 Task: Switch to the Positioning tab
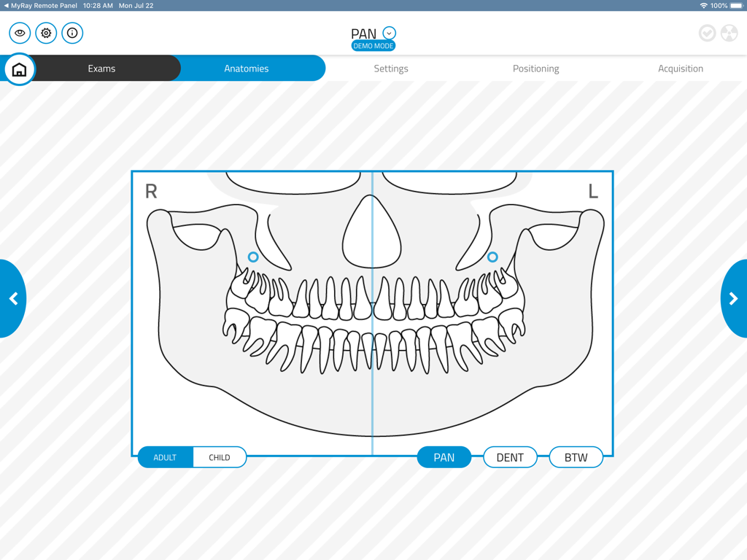pyautogui.click(x=536, y=68)
